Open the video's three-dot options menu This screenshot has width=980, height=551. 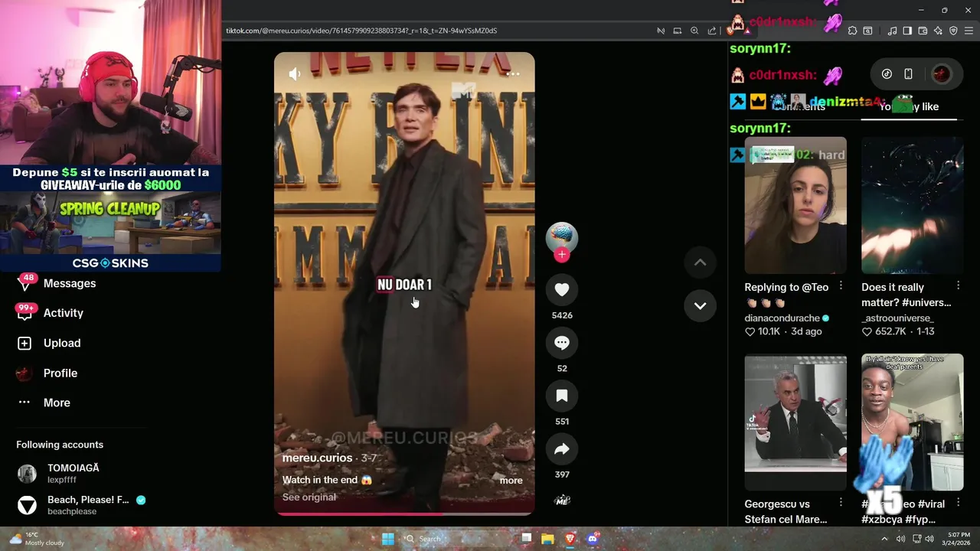[x=513, y=74]
